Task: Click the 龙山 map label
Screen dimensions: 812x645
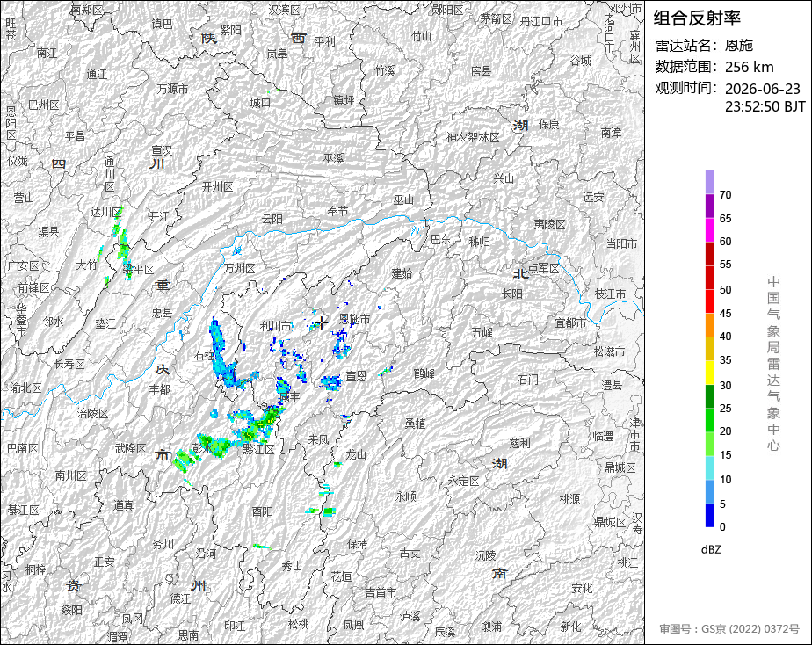Action: click(x=356, y=454)
